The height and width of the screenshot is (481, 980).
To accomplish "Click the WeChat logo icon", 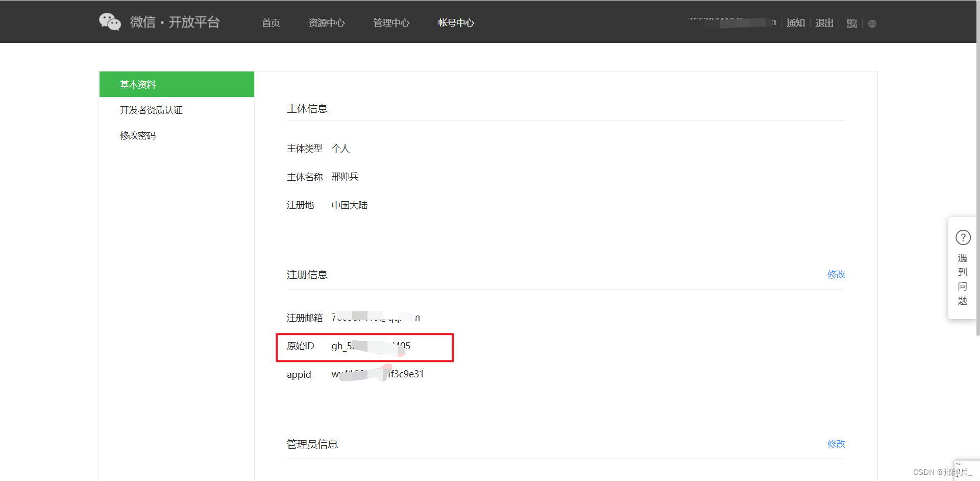I will click(x=110, y=22).
